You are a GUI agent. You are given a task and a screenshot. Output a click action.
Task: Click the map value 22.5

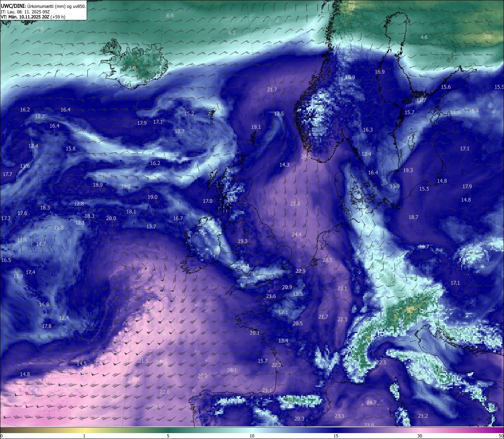pos(381,363)
